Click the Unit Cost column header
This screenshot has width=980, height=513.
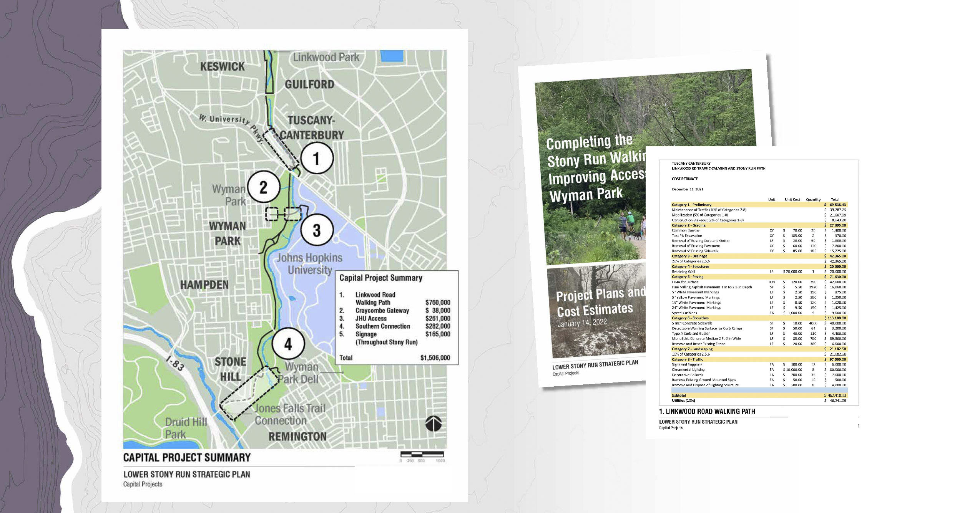coord(792,199)
